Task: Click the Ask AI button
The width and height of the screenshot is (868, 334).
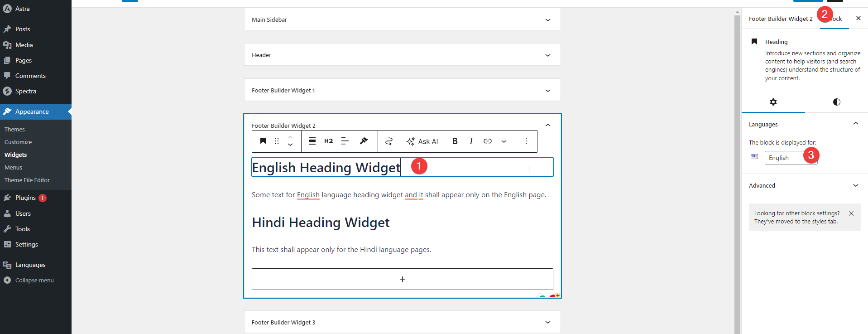Action: pos(422,141)
